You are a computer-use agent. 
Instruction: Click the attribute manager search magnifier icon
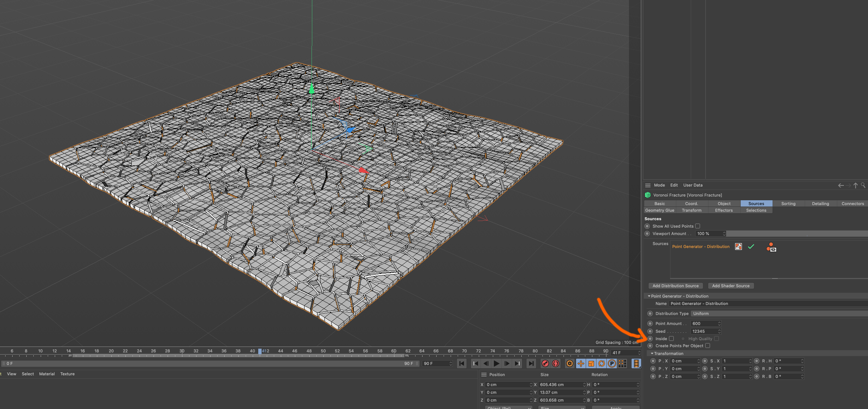click(x=863, y=185)
